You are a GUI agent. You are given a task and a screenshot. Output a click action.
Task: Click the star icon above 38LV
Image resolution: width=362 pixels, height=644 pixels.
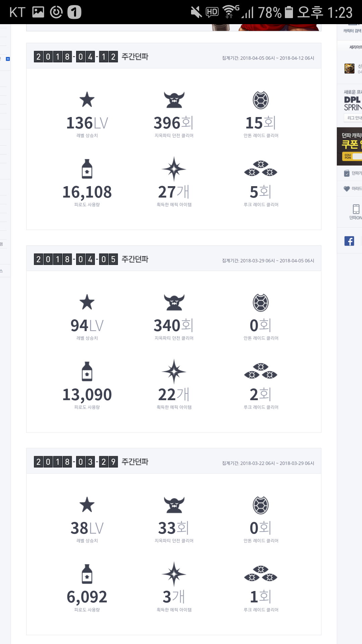pos(87,505)
